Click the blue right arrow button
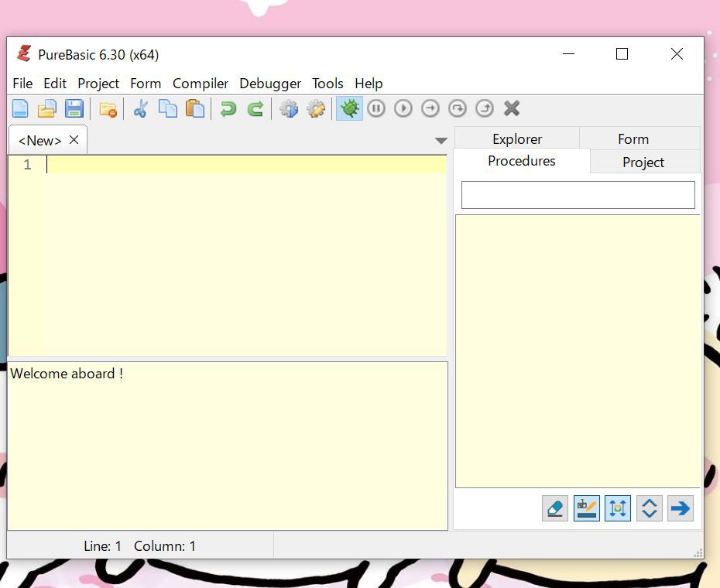 coord(681,508)
